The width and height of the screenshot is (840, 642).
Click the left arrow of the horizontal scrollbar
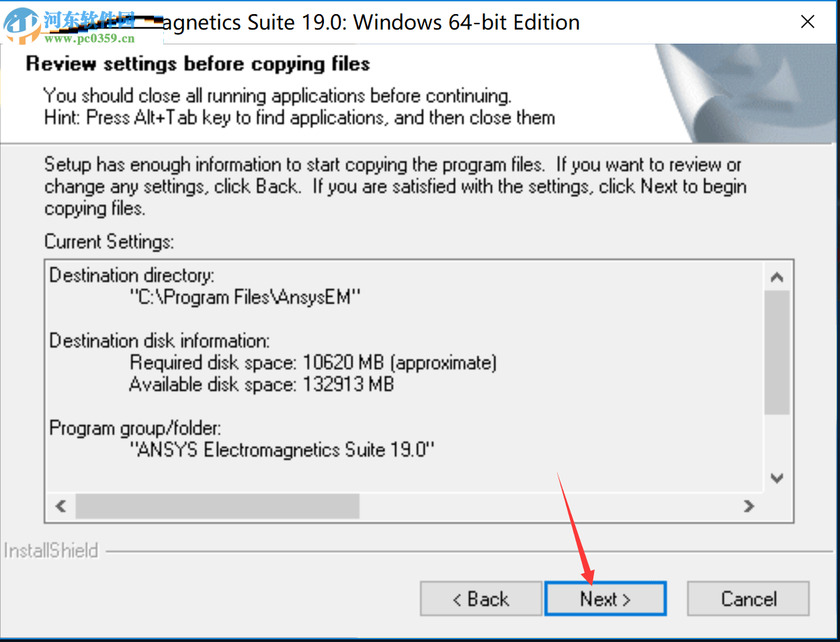(59, 507)
